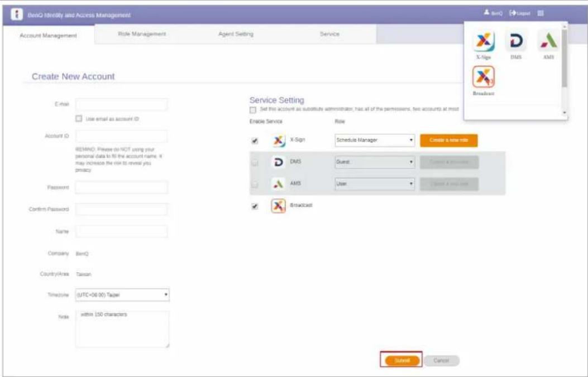The height and width of the screenshot is (377, 588).
Task: Click the apps popup scrollbar
Action: (x=565, y=58)
